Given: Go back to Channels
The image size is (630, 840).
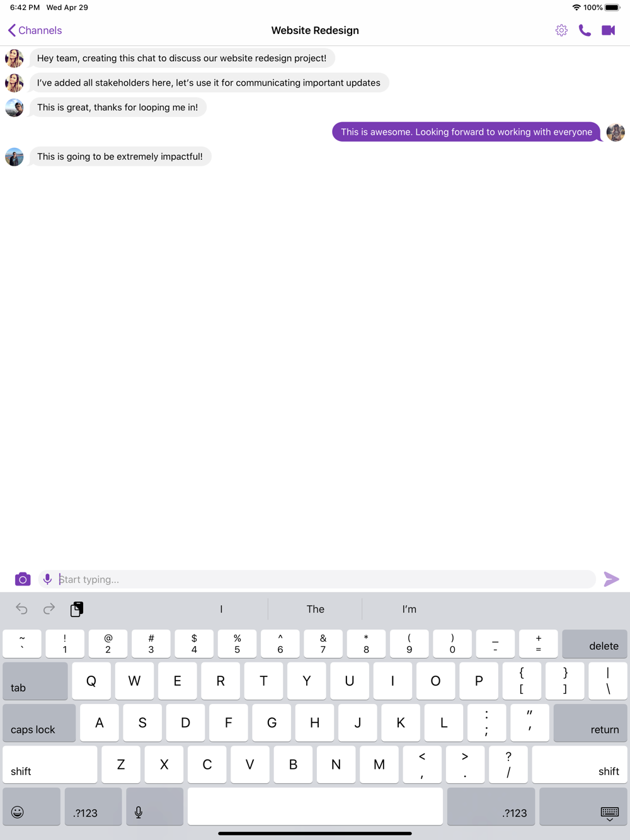Looking at the screenshot, I should click(35, 30).
